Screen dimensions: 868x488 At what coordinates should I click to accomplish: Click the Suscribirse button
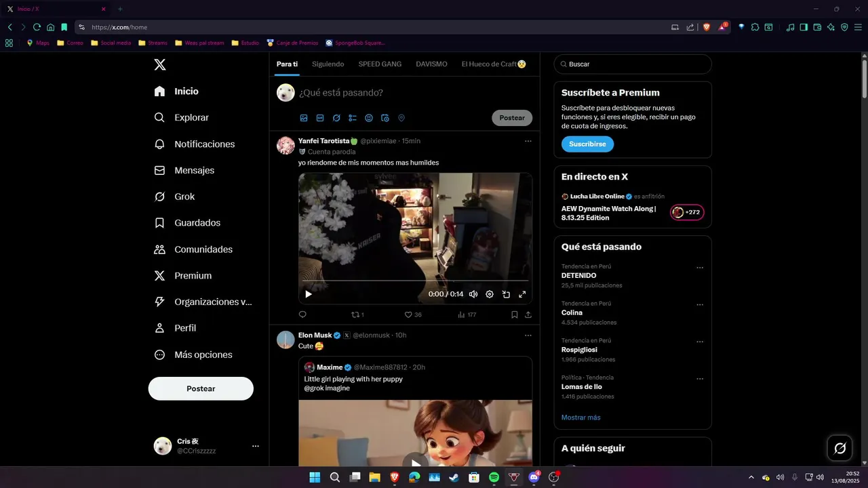(x=587, y=144)
